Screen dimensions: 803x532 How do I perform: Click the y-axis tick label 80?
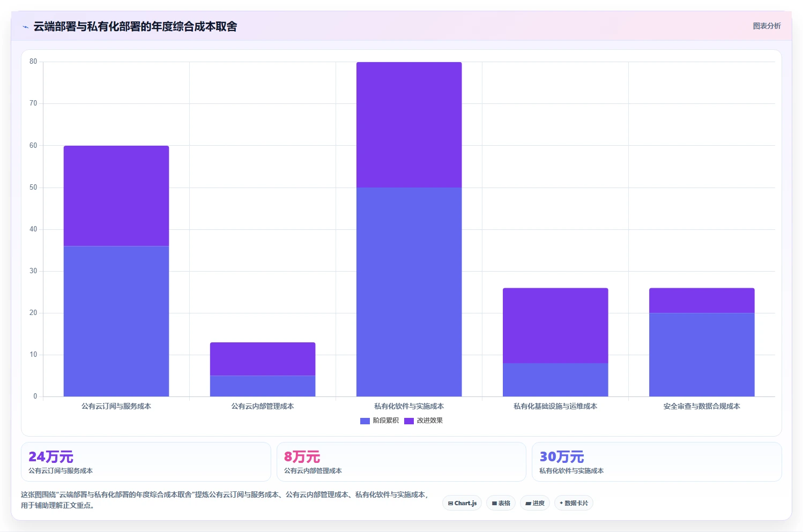[33, 62]
